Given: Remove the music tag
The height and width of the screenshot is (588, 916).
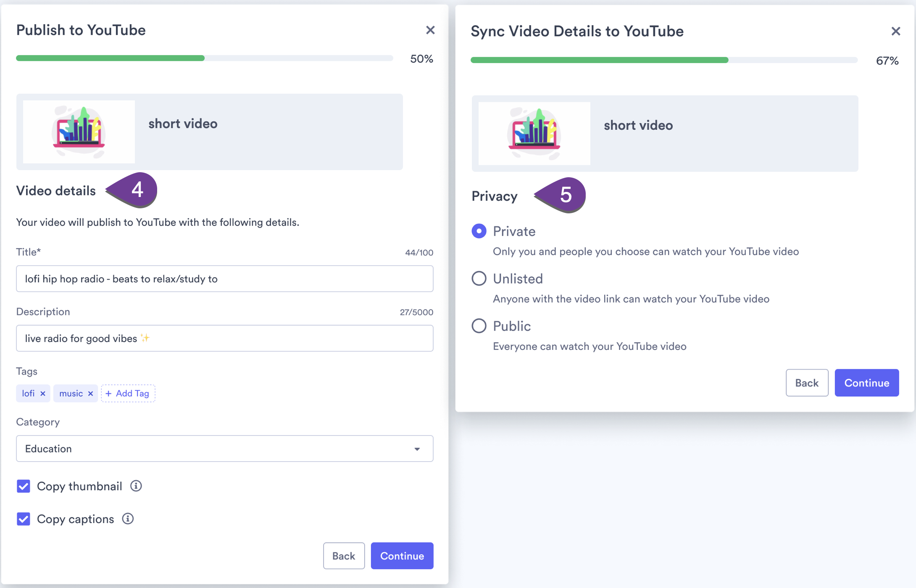Looking at the screenshot, I should pos(90,394).
